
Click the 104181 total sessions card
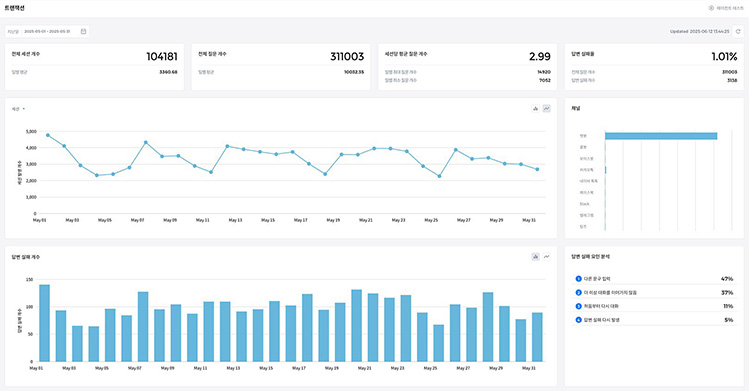click(x=95, y=67)
